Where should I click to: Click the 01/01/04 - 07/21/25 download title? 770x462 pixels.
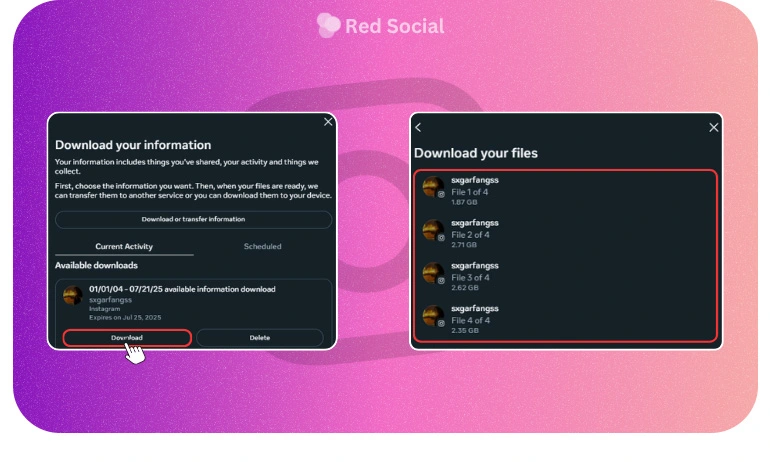pyautogui.click(x=182, y=289)
